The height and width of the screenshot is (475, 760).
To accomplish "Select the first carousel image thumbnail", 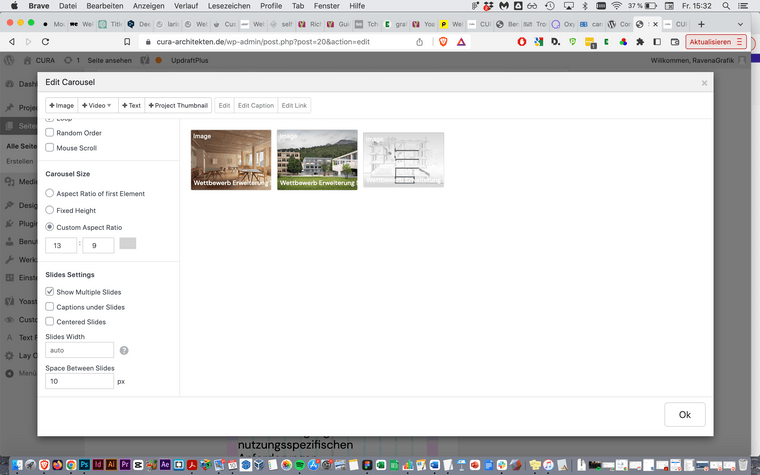I will pos(230,158).
